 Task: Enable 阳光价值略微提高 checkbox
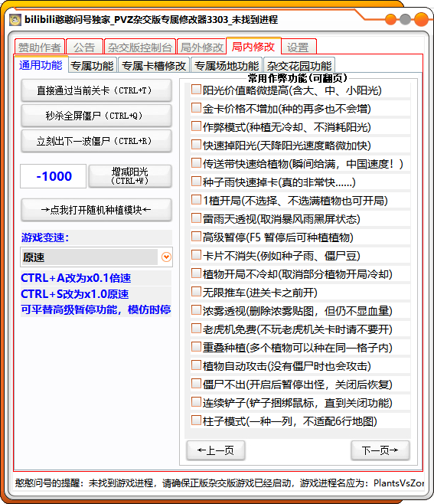pyautogui.click(x=196, y=90)
